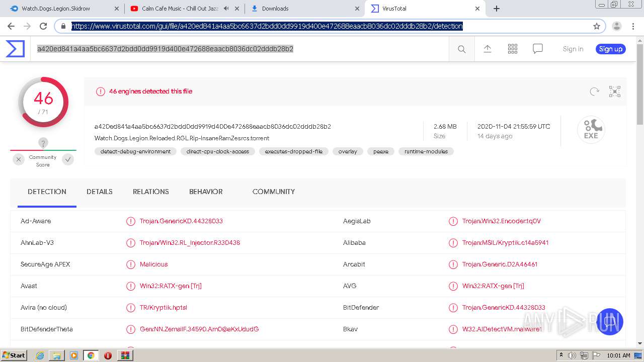The height and width of the screenshot is (362, 644).
Task: Click the community score checkmark vote icon
Action: pos(68,159)
